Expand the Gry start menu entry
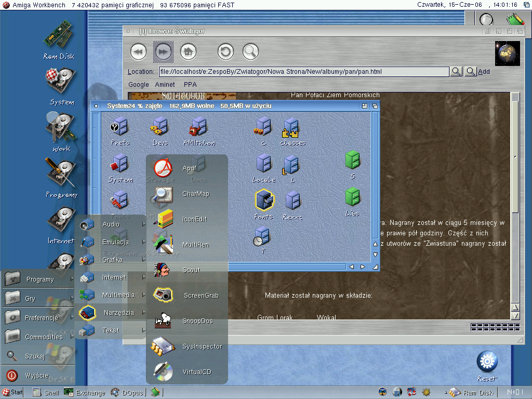Image resolution: width=532 pixels, height=399 pixels. (x=38, y=299)
